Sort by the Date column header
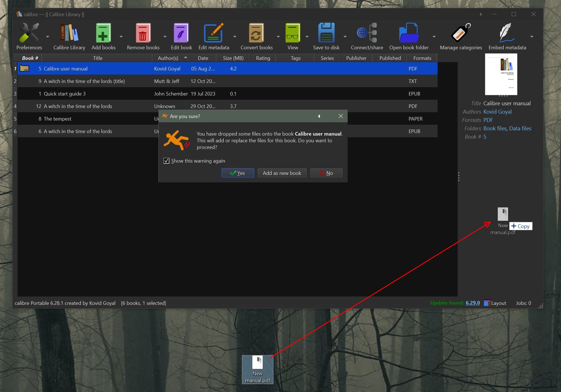The height and width of the screenshot is (392, 561). tap(203, 58)
